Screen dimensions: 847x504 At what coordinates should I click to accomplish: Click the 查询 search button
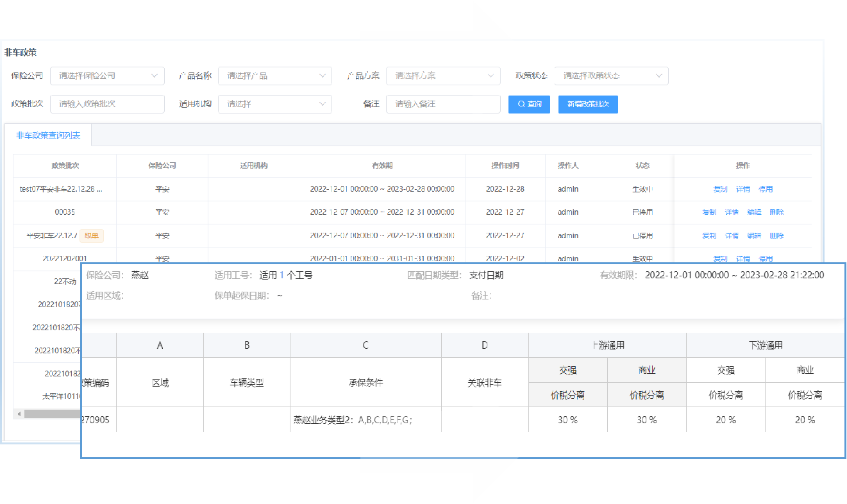click(529, 104)
